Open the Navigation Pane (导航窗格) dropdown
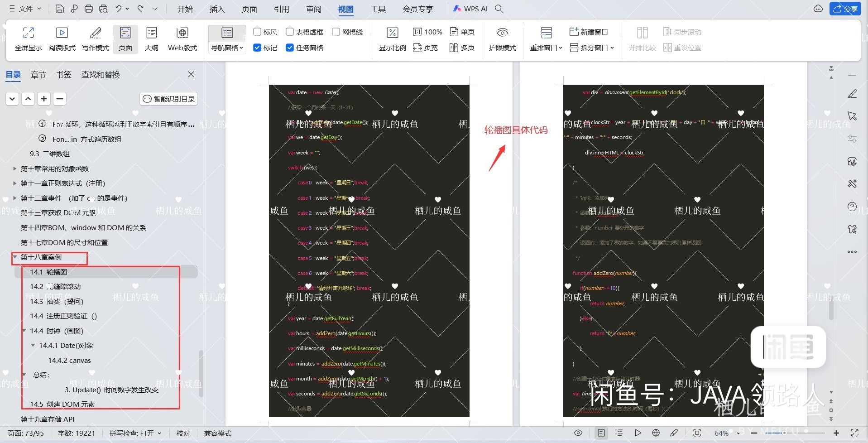 pos(227,48)
